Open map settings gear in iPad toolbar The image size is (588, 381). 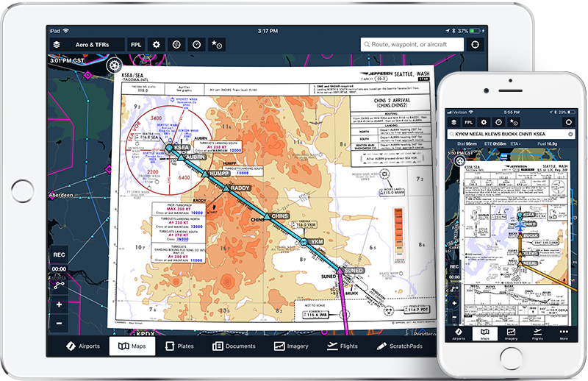[156, 45]
